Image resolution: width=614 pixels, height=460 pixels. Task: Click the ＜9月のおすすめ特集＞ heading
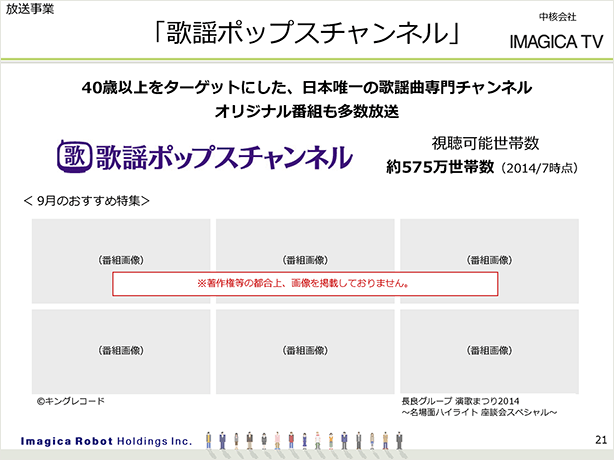click(87, 201)
